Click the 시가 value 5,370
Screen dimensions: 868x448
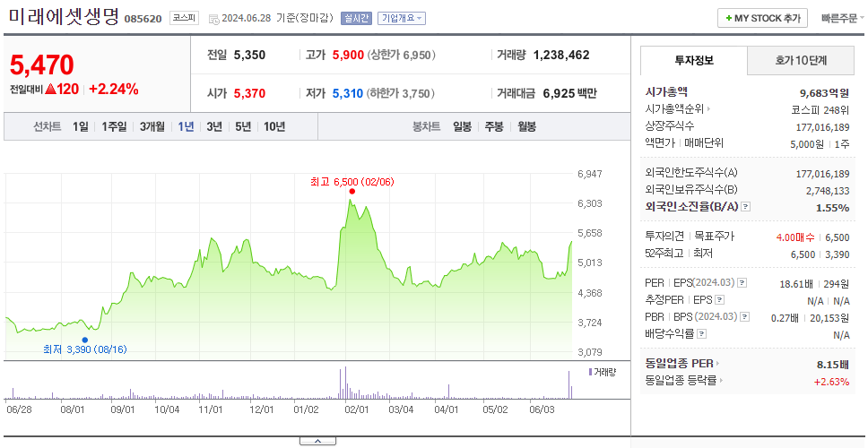(x=249, y=93)
